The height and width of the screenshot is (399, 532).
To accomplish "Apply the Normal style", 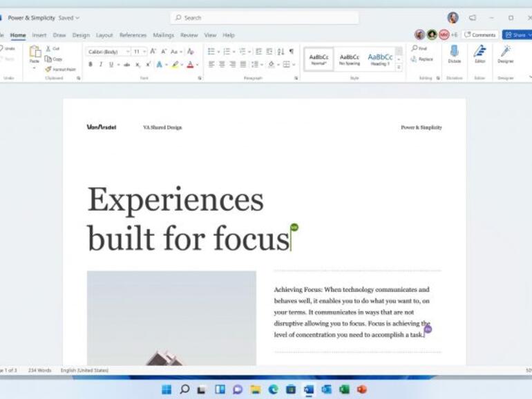I will pos(319,59).
